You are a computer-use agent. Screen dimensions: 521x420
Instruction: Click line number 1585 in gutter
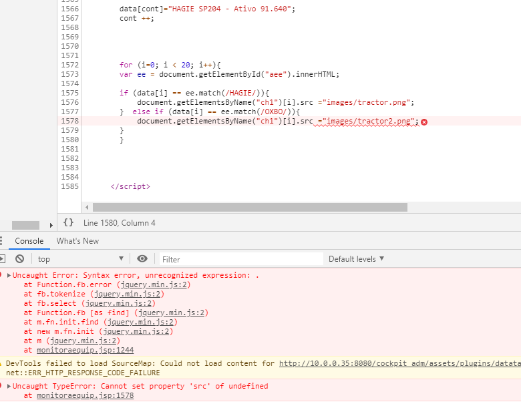69,186
